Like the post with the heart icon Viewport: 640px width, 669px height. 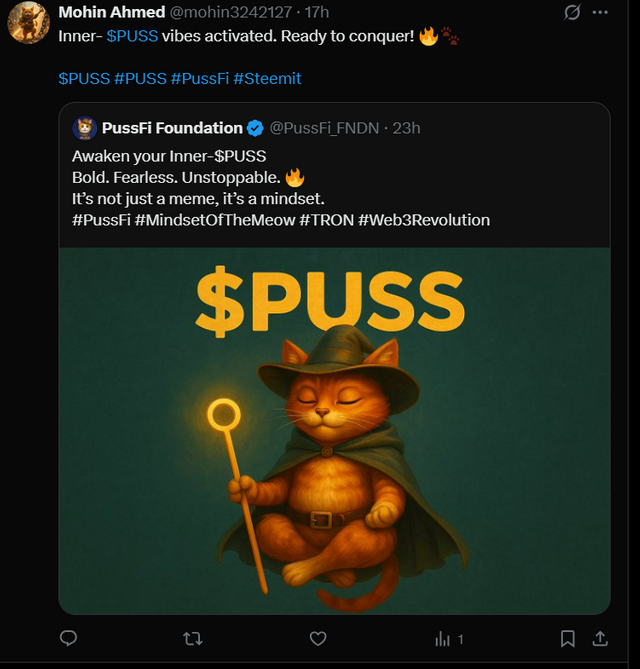pos(318,638)
